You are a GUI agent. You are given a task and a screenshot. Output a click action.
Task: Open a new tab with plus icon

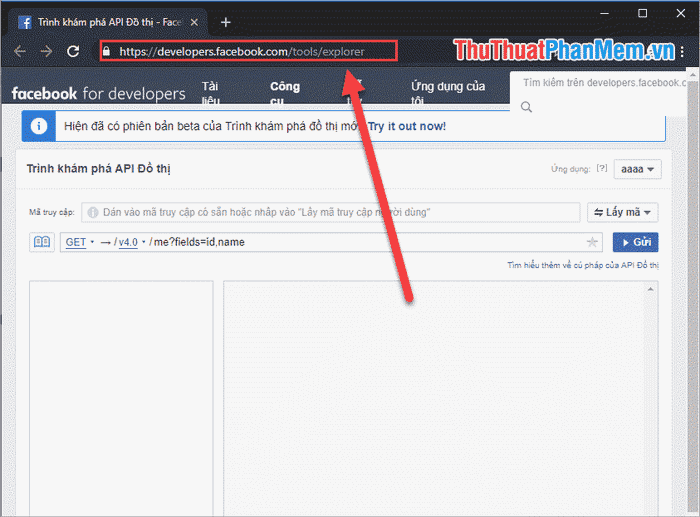(225, 22)
